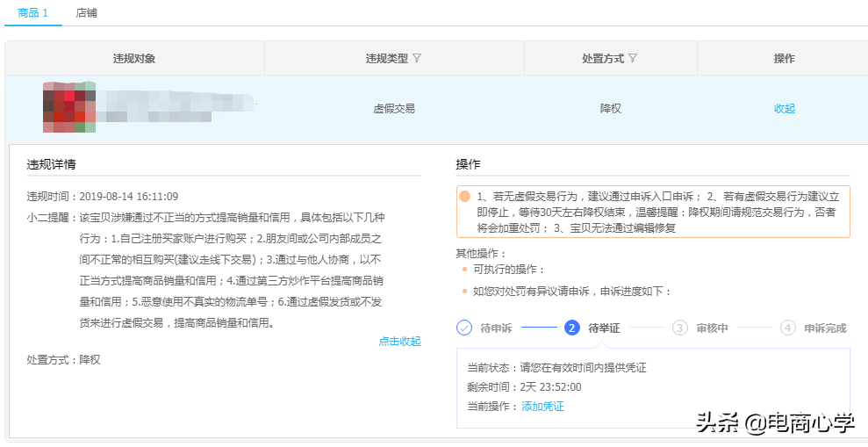Click the 如您对处罚有异议请申诉 bullet item
Screen dimensions: 868x447
572,292
